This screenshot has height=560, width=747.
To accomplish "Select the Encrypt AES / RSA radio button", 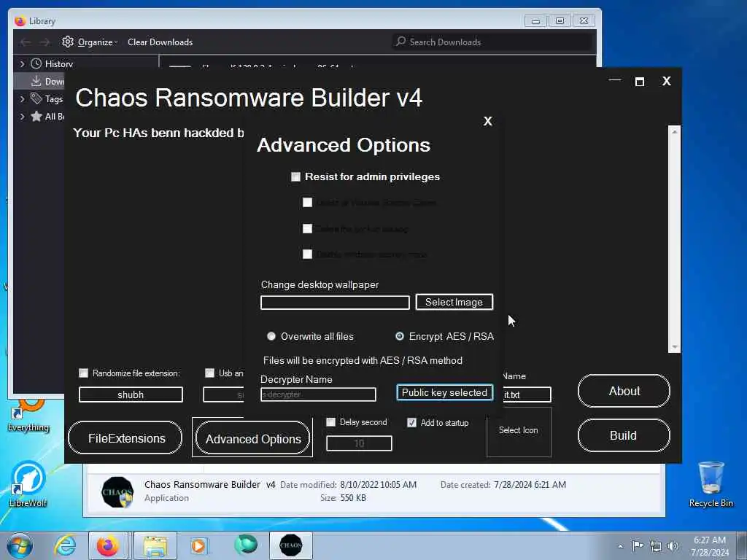I will 400,336.
